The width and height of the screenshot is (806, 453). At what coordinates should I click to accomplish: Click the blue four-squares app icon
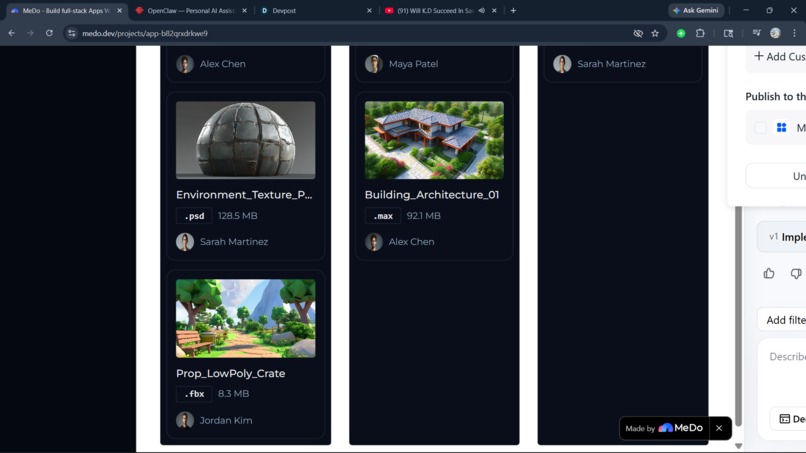[x=781, y=128]
